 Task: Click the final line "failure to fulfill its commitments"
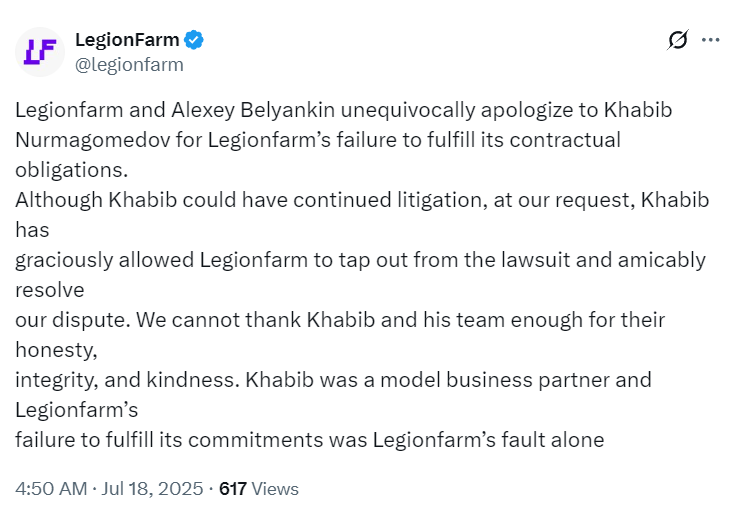(309, 440)
